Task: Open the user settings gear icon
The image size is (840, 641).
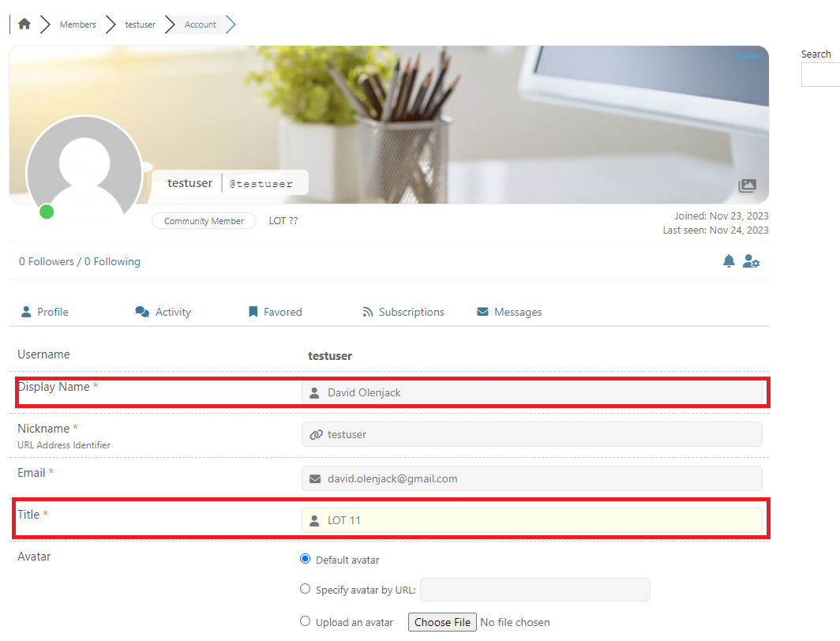Action: [x=751, y=261]
